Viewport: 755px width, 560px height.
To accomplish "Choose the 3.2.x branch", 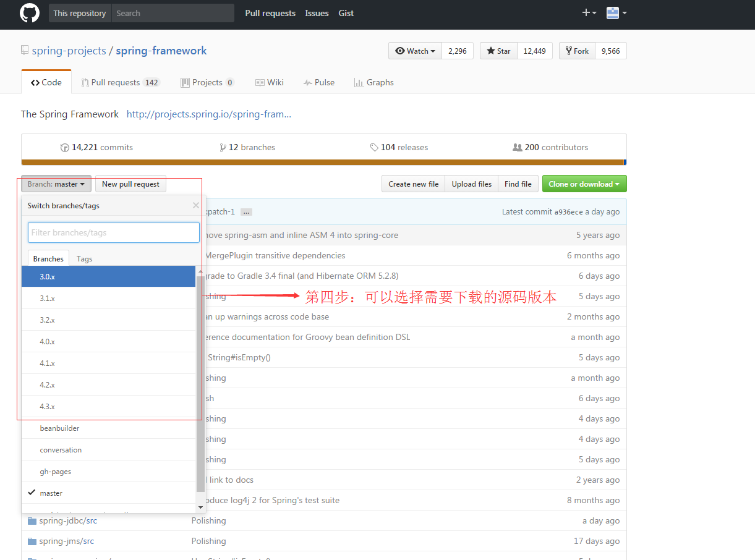I will (109, 320).
